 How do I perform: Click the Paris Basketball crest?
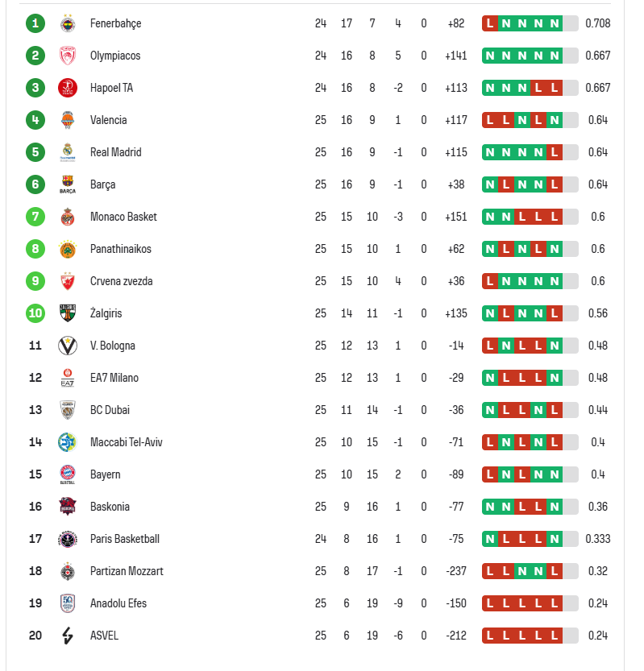(x=68, y=539)
